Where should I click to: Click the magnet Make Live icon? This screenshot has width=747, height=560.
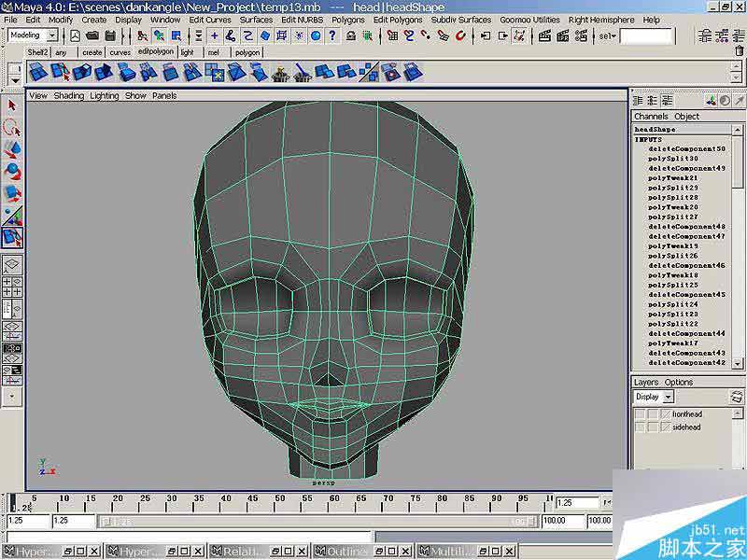pyautogui.click(x=460, y=35)
